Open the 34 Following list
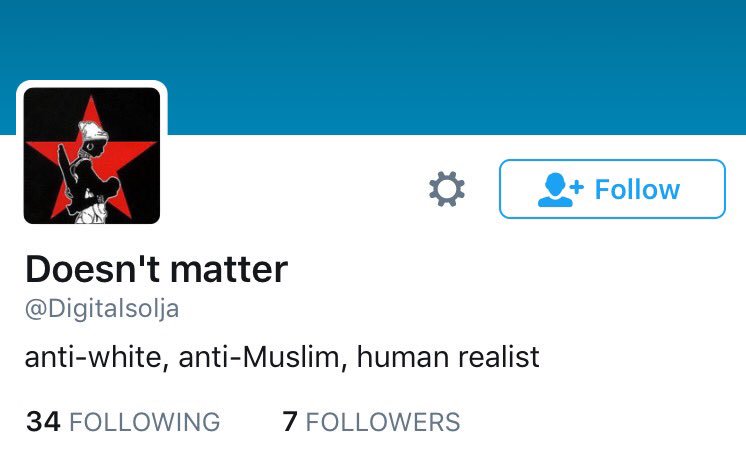 [x=123, y=422]
